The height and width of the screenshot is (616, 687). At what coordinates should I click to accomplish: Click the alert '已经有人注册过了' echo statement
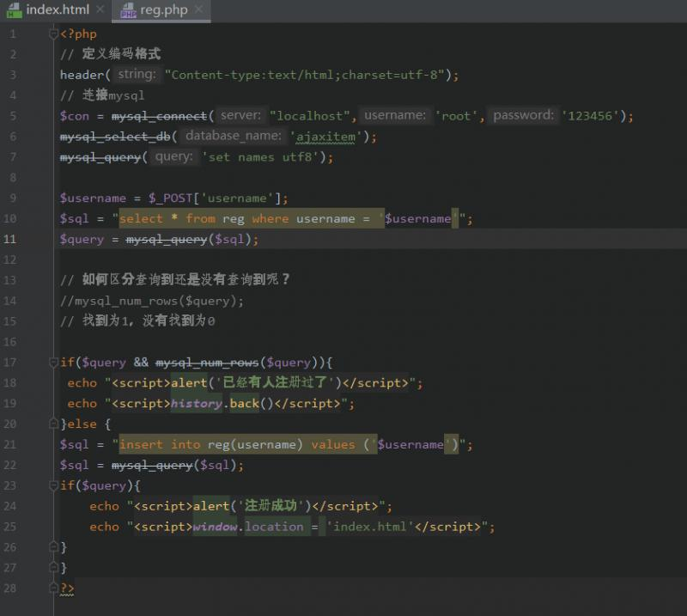click(246, 383)
